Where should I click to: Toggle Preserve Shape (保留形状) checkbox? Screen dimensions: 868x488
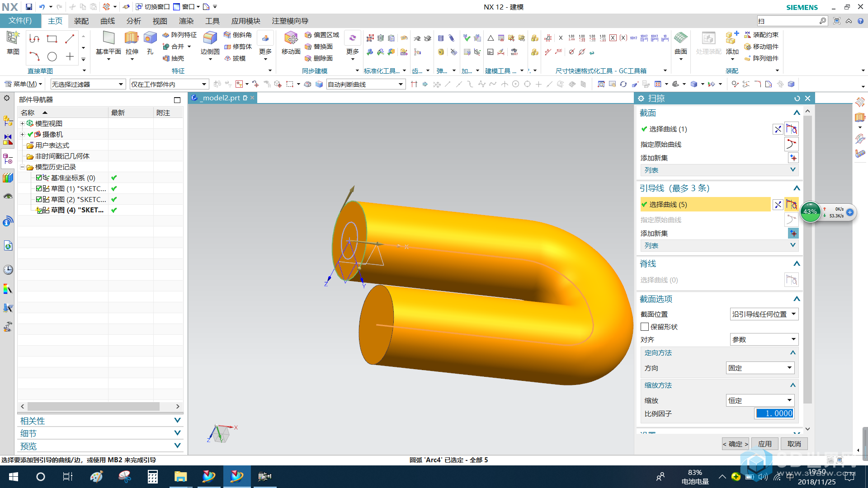[645, 327]
